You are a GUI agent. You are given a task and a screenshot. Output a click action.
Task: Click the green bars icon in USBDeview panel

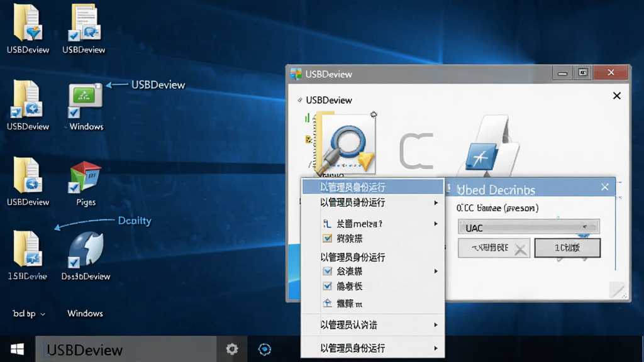(x=307, y=119)
